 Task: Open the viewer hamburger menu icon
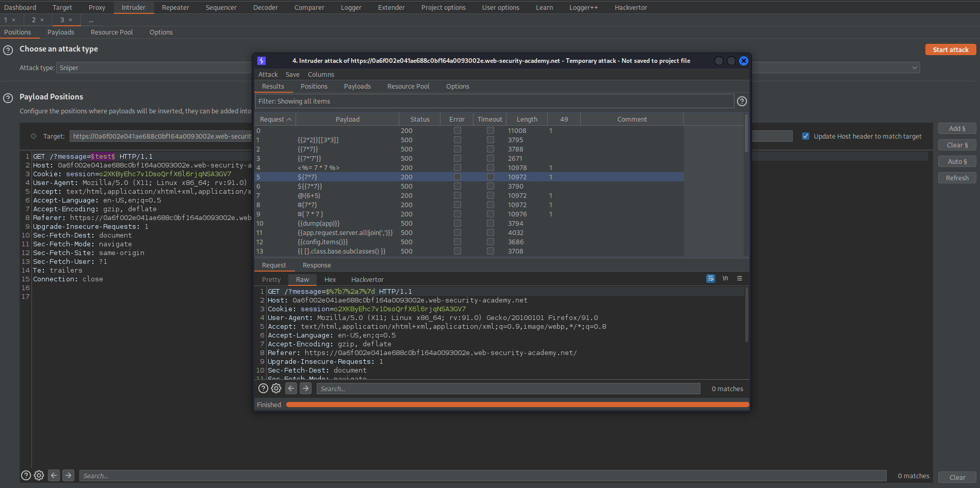click(x=740, y=278)
